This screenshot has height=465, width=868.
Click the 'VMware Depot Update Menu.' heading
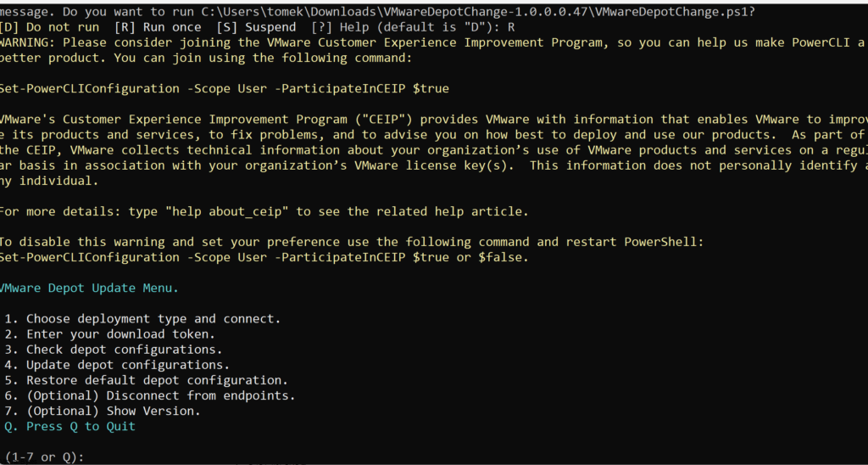tap(88, 289)
